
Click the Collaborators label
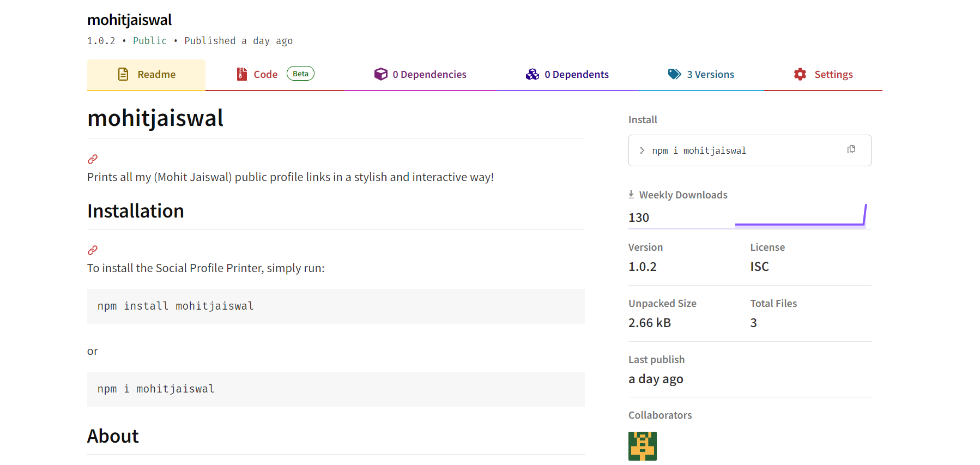(660, 415)
